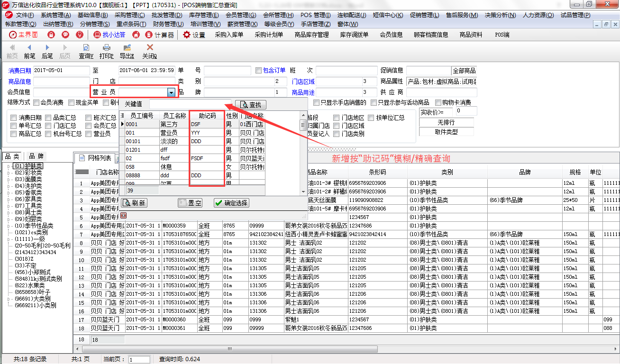Screen dimensions: 620x364
Task: Click the 当前页 page number field
Action: (x=139, y=360)
